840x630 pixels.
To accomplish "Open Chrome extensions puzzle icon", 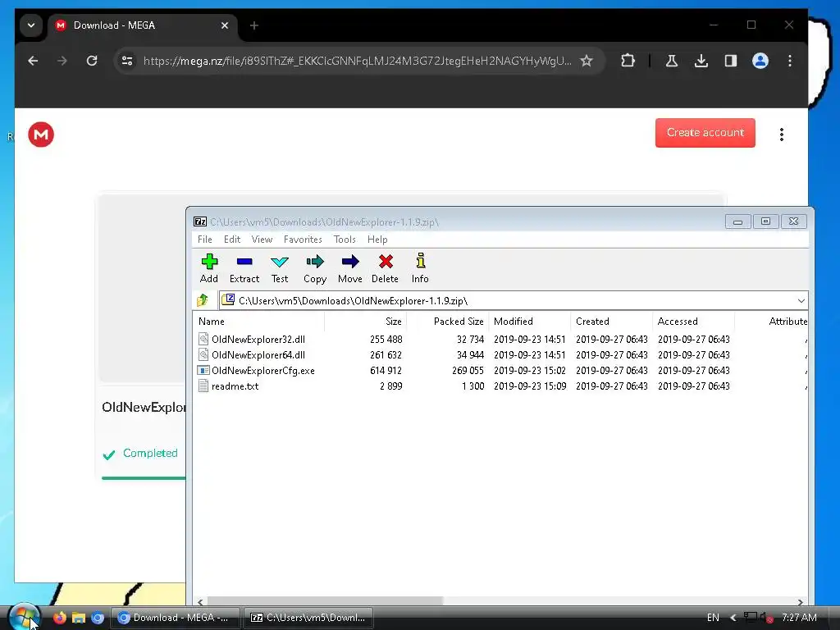I will click(x=628, y=61).
